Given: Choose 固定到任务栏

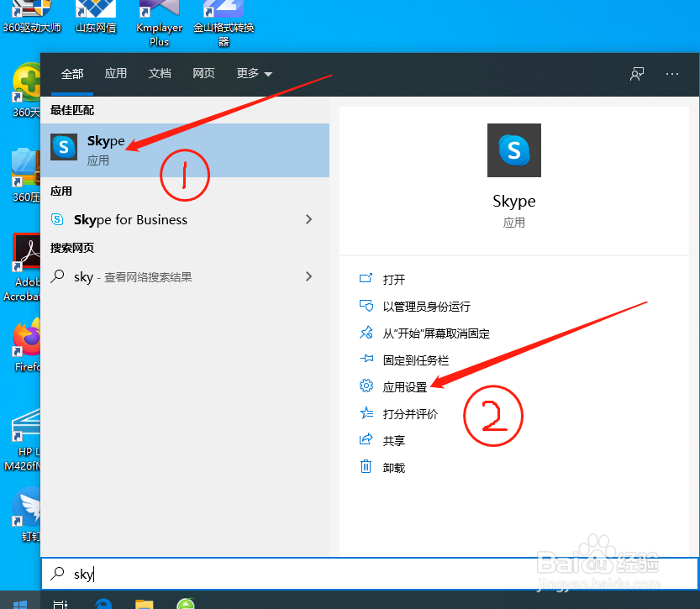Looking at the screenshot, I should (416, 360).
